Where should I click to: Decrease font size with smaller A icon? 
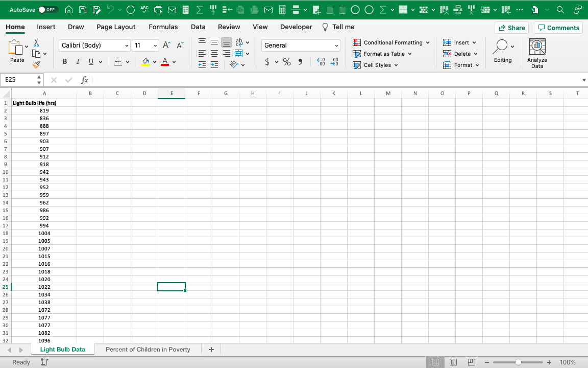pos(180,45)
